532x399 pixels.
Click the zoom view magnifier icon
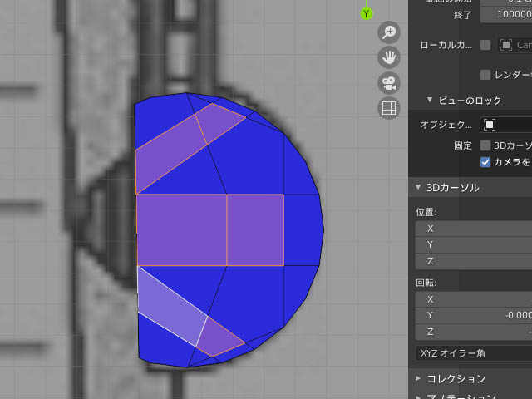coord(389,32)
